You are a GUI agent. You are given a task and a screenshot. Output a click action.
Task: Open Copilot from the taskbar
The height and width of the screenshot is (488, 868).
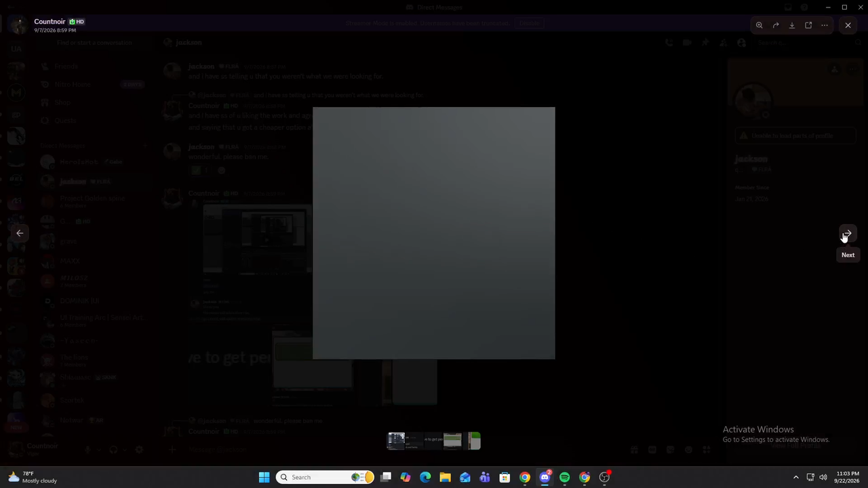coord(406,477)
